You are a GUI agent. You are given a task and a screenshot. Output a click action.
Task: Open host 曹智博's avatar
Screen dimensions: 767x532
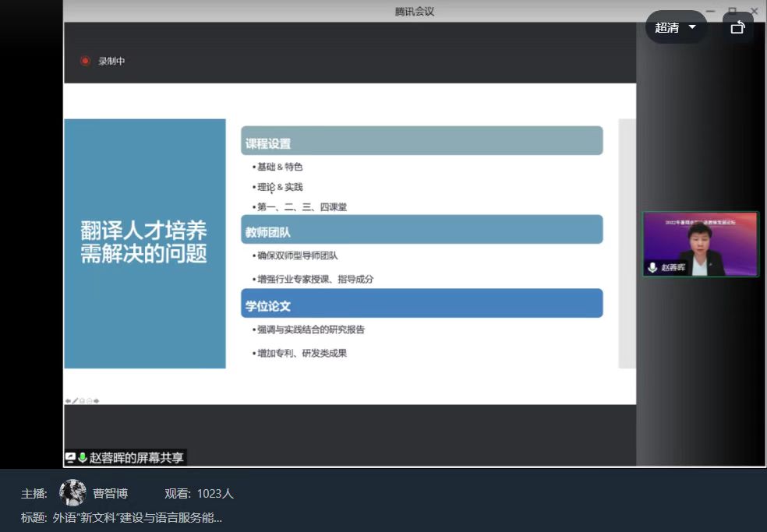(x=72, y=493)
